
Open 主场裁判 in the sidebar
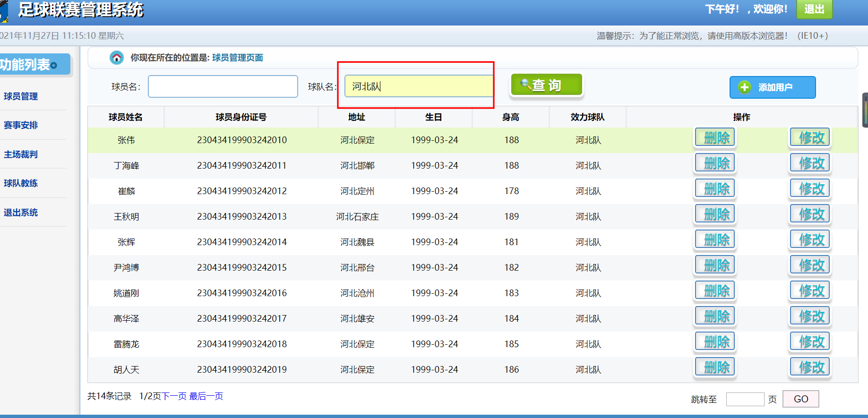tap(21, 154)
